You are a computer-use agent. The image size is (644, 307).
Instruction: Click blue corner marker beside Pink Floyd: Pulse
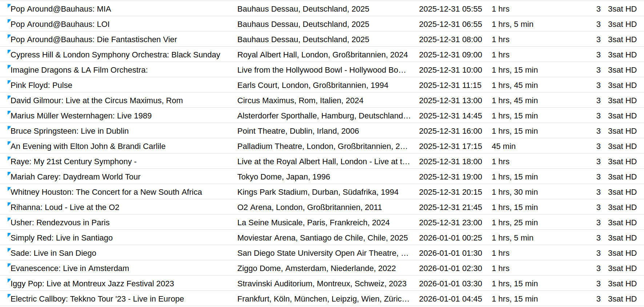[9, 82]
